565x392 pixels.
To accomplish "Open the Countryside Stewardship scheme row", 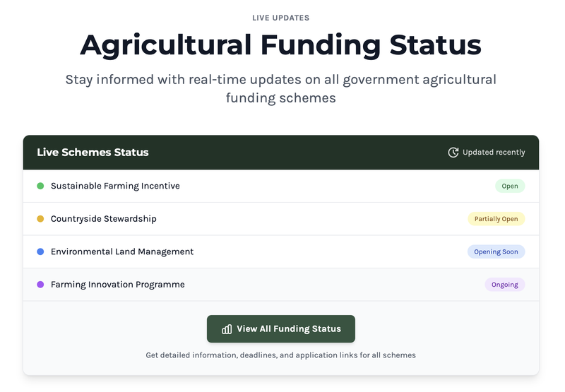I will [x=104, y=219].
